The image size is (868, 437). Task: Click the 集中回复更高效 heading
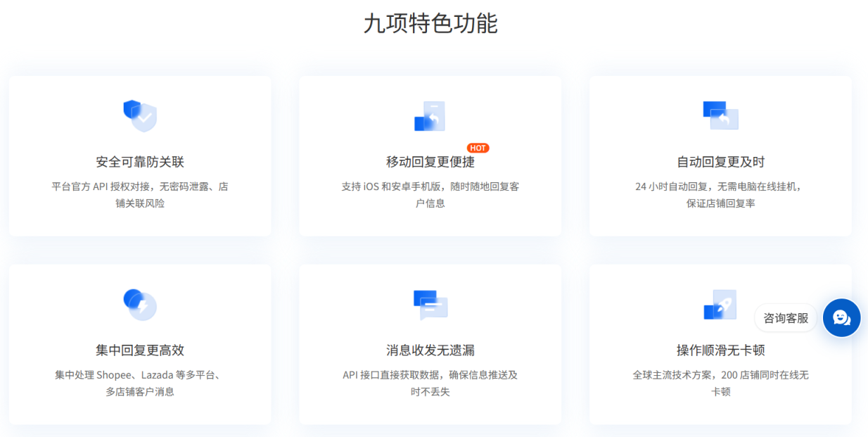click(x=140, y=350)
